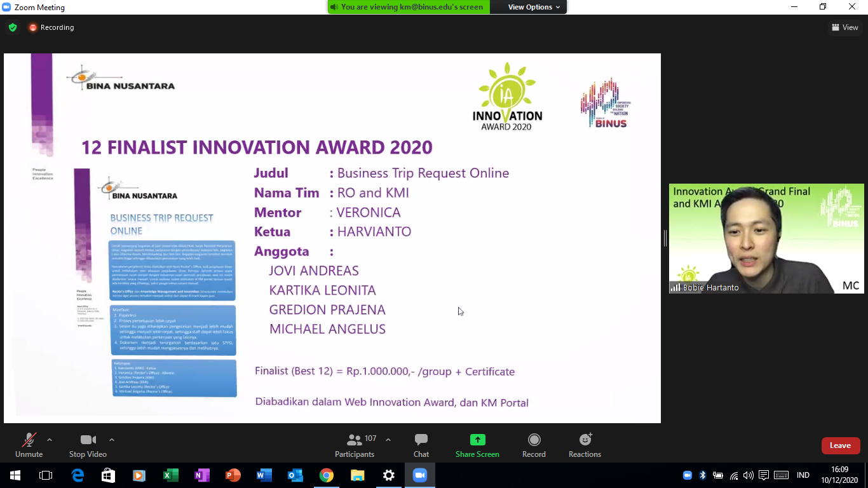Launch Microsoft Edge from taskbar
This screenshot has width=868, height=488.
point(78,475)
